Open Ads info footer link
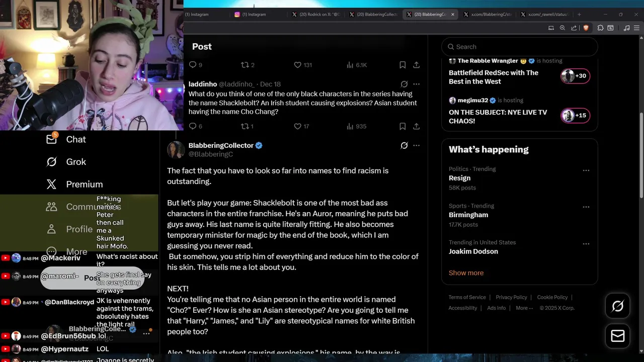Image resolution: width=644 pixels, height=362 pixels. point(496,308)
